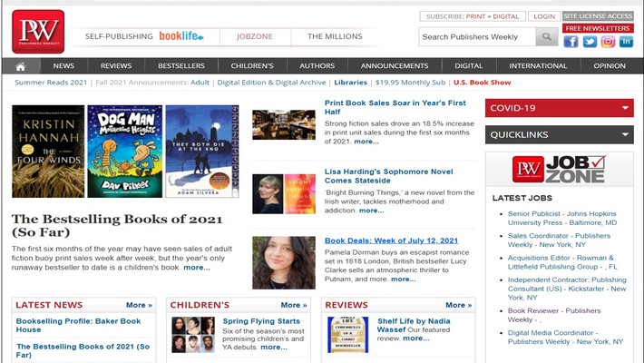Screen dimensions: 644x363
Task: Open Book Reviewer Publishers Weekly job listing
Action: coord(554,315)
